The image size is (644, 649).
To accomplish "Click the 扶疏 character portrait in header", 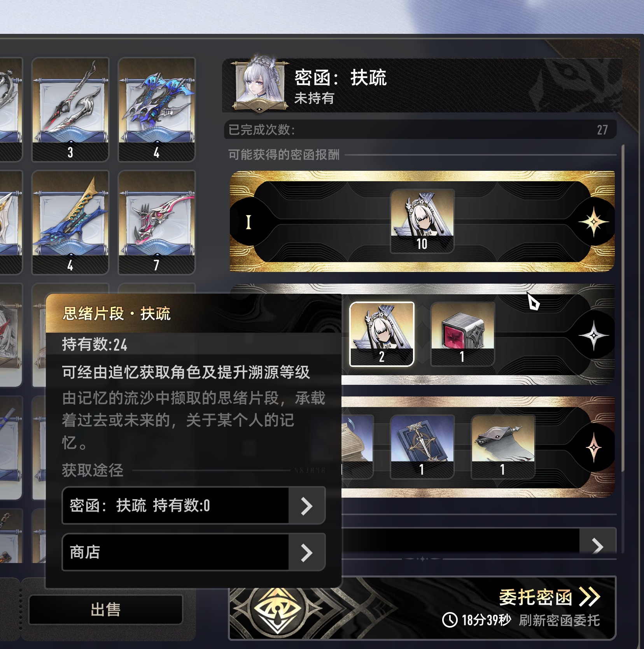I will pos(260,83).
